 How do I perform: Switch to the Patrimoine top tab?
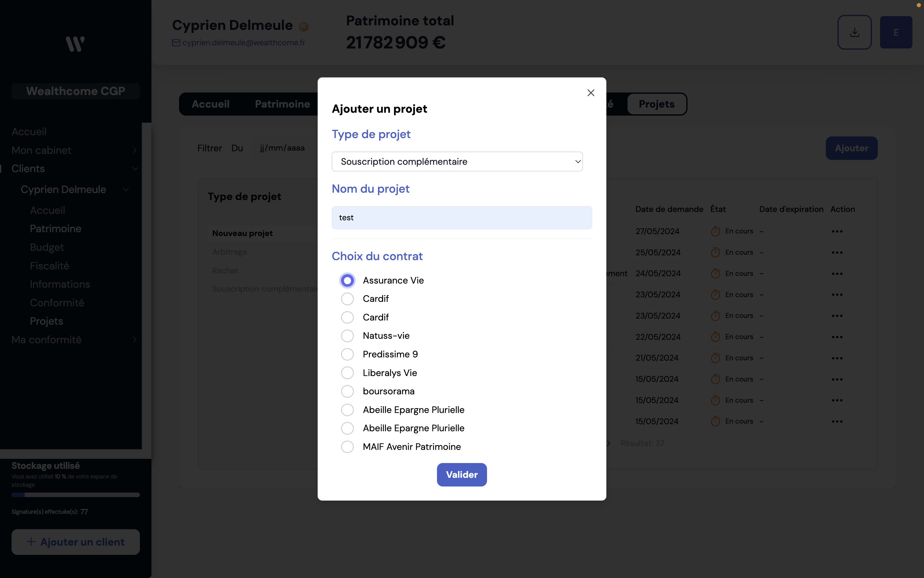[282, 104]
